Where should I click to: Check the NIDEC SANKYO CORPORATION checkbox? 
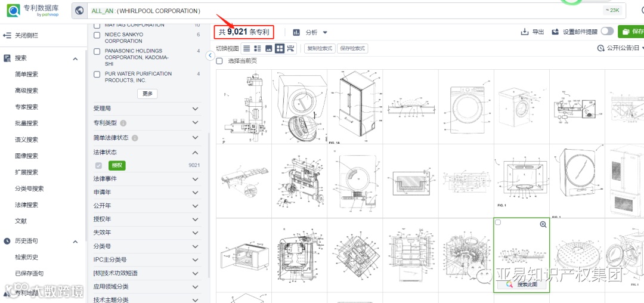97,35
